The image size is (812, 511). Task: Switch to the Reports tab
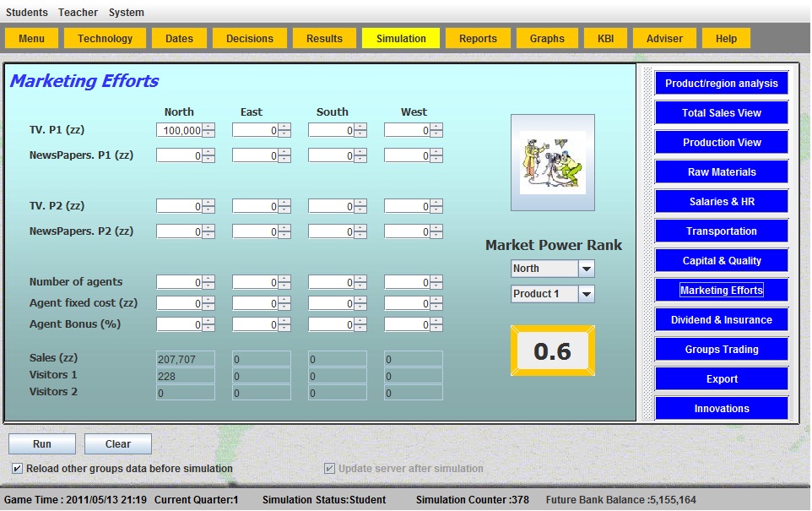[478, 38]
